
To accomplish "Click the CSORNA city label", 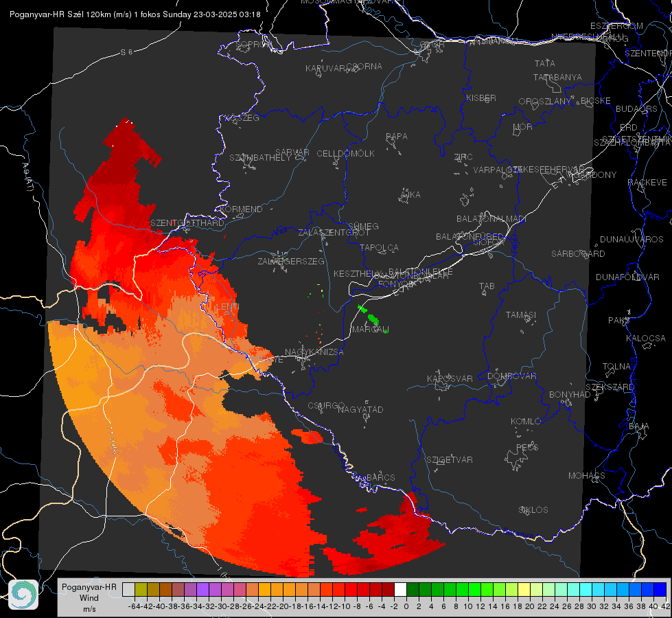I will (x=364, y=67).
